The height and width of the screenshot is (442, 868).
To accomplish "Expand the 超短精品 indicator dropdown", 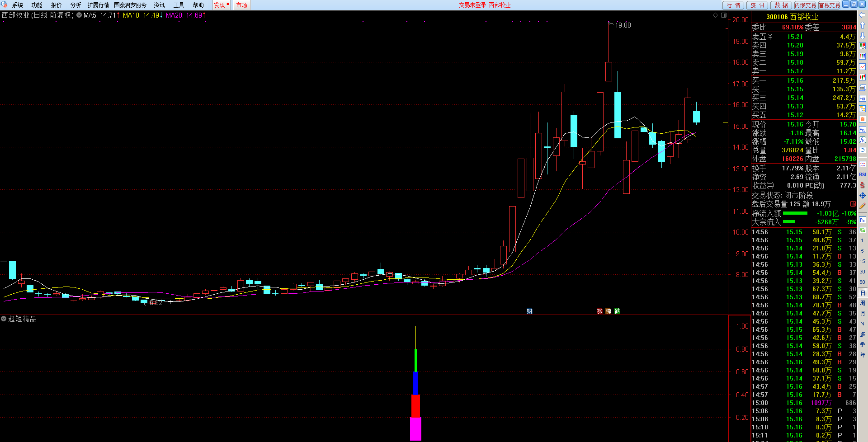I will click(x=4, y=319).
